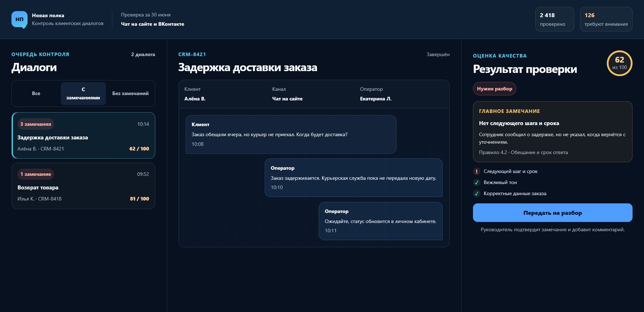The width and height of the screenshot is (644, 312).
Task: Click the Нужен разбор status pill
Action: coord(494,89)
